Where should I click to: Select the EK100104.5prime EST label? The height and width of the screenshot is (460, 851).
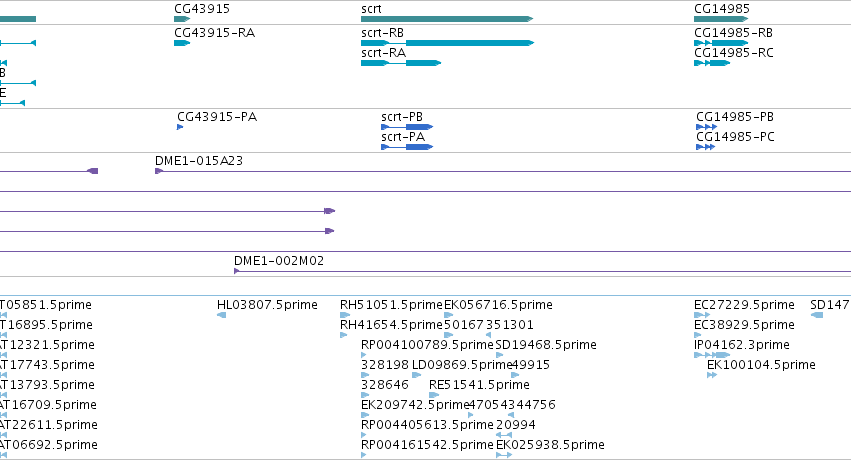(761, 365)
